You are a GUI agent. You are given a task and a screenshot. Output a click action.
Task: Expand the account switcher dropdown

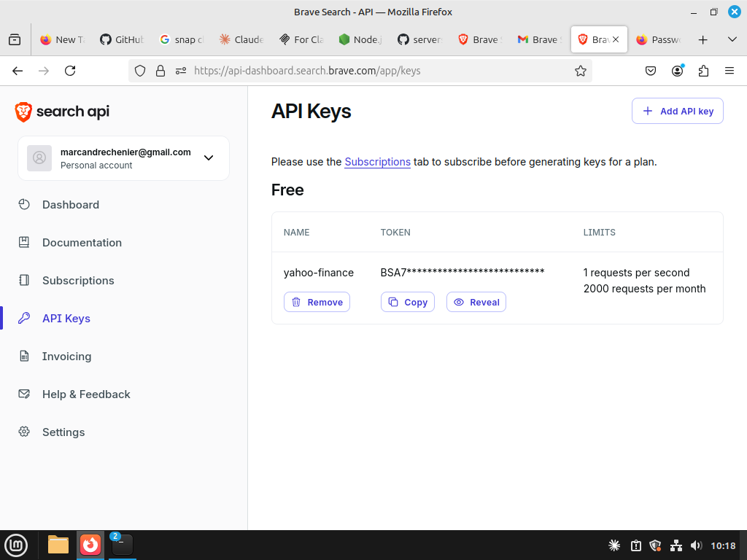tap(209, 158)
